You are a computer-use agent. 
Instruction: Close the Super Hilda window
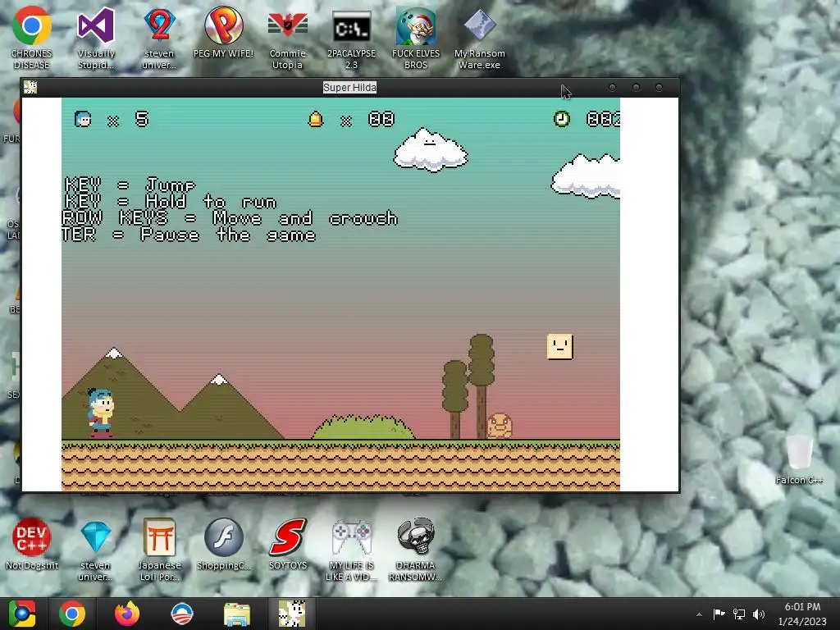[x=659, y=87]
